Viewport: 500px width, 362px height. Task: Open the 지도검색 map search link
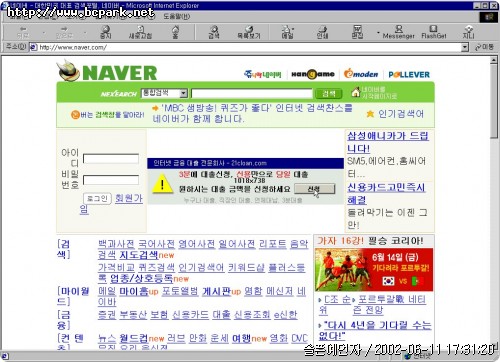[x=139, y=255]
